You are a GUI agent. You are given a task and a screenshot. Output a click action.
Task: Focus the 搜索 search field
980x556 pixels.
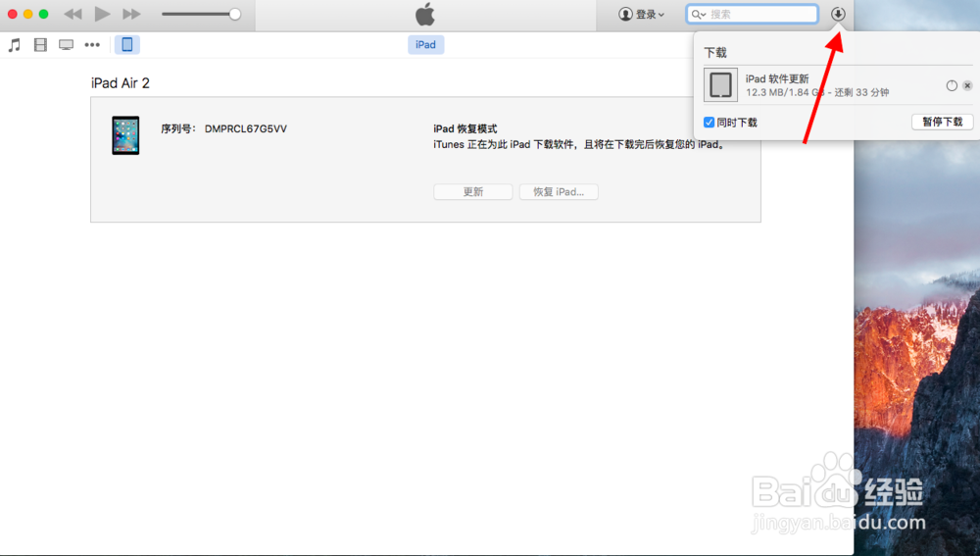tap(752, 15)
